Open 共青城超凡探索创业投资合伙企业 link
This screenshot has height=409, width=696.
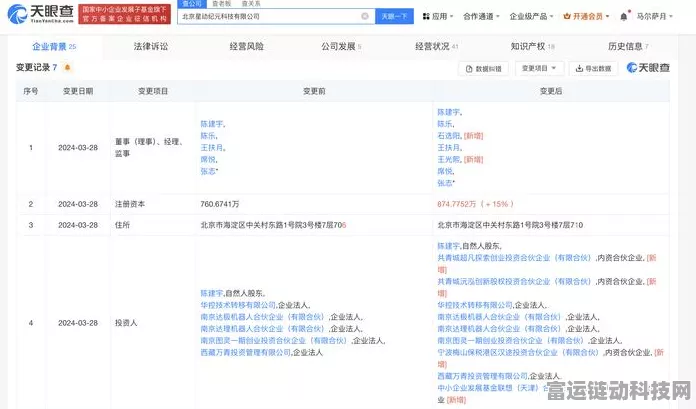click(x=514, y=258)
